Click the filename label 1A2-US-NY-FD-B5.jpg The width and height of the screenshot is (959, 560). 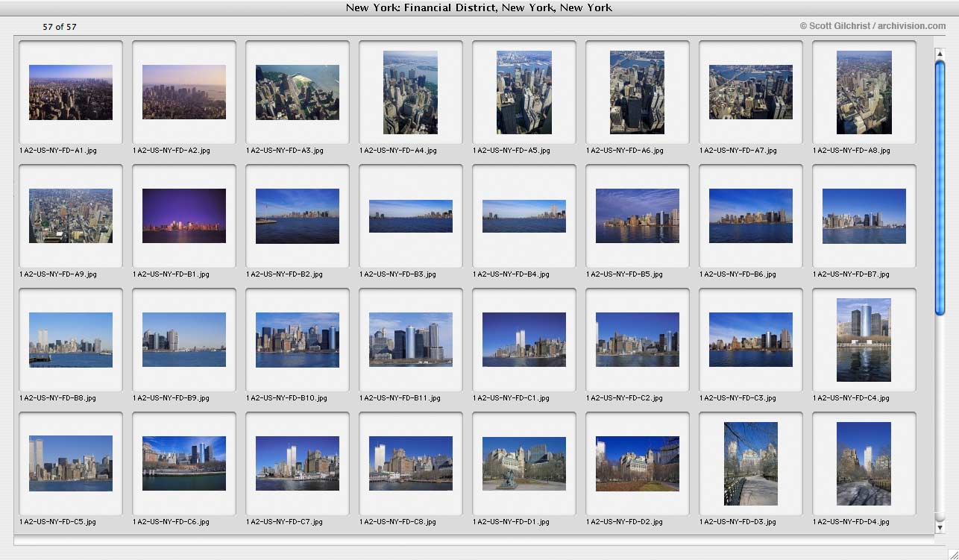coord(625,274)
